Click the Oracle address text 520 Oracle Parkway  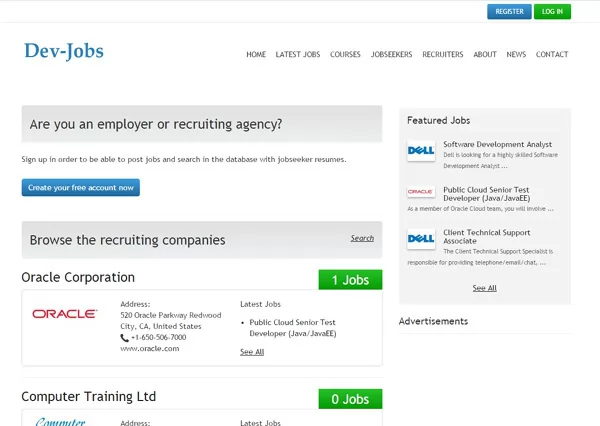click(x=171, y=321)
